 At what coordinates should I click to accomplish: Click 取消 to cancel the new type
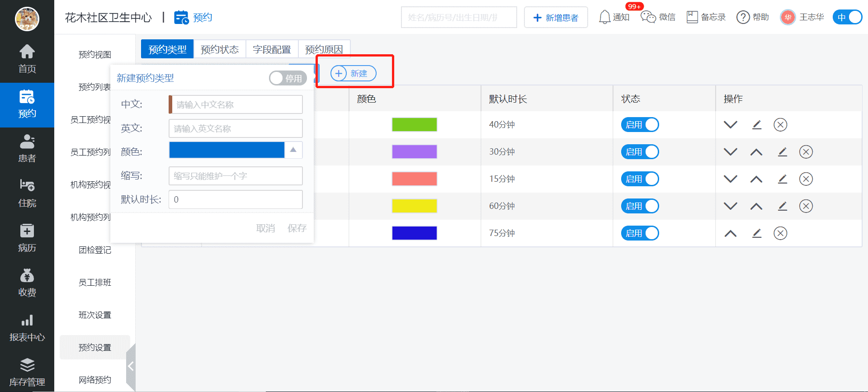pos(265,228)
